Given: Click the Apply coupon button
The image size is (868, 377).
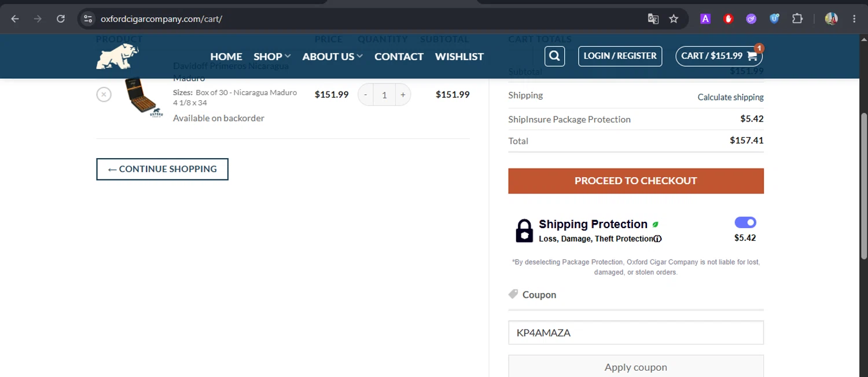Looking at the screenshot, I should click(x=636, y=367).
